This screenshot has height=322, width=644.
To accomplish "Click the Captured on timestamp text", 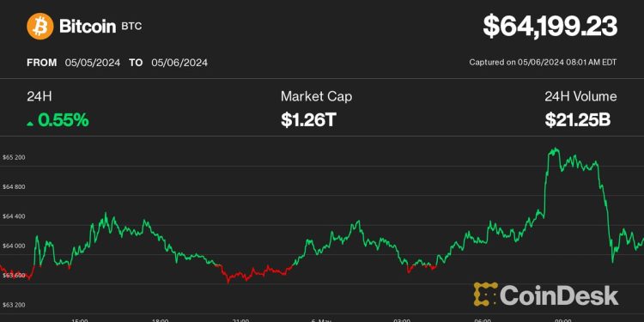I will click(543, 63).
